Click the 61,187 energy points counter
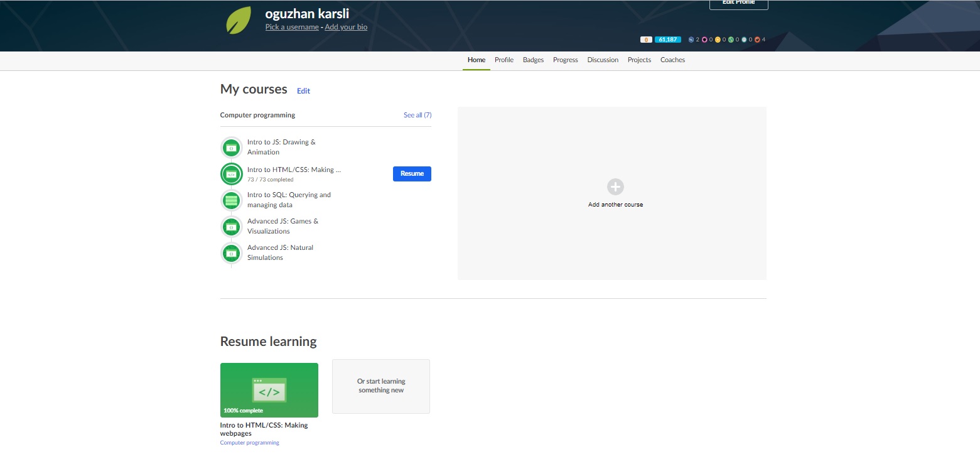The image size is (980, 464). click(667, 40)
